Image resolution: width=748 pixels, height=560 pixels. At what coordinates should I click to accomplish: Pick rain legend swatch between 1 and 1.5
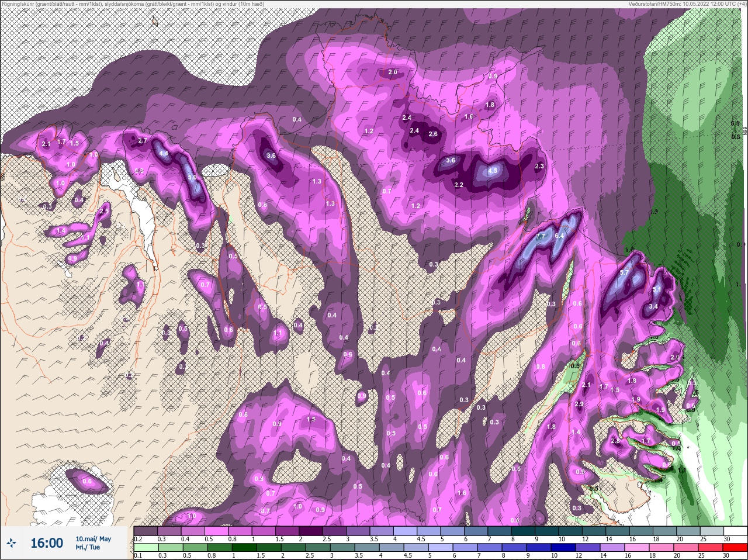(244, 548)
